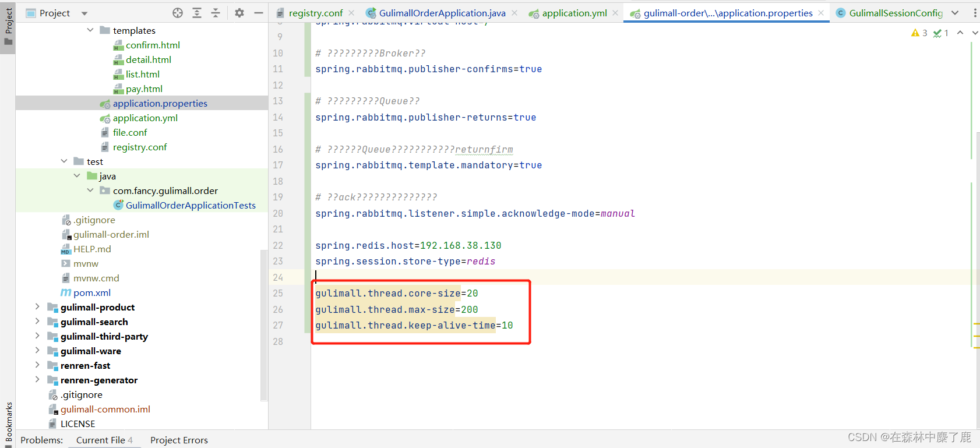Viewport: 980px width, 448px height.
Task: Select application.yml in project tree
Action: click(145, 118)
